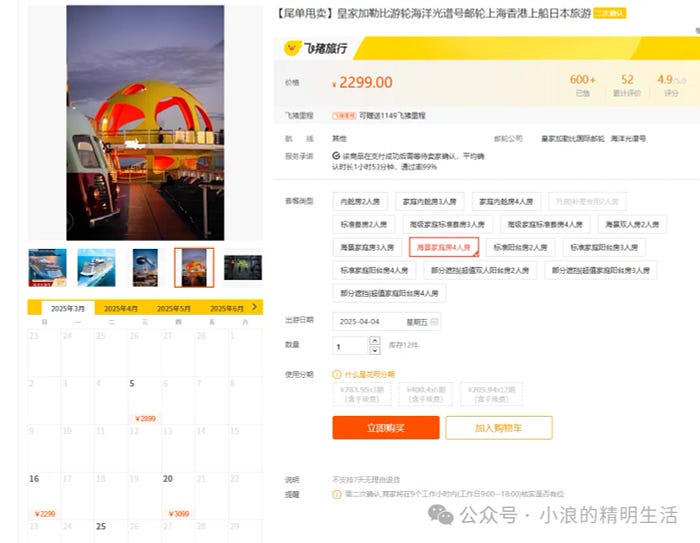Advance the month tabs with the right chevron
Image resolution: width=700 pixels, height=543 pixels.
(254, 307)
